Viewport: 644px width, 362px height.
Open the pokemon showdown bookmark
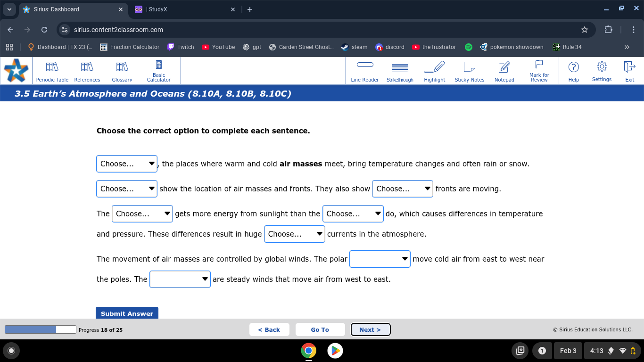(512, 47)
